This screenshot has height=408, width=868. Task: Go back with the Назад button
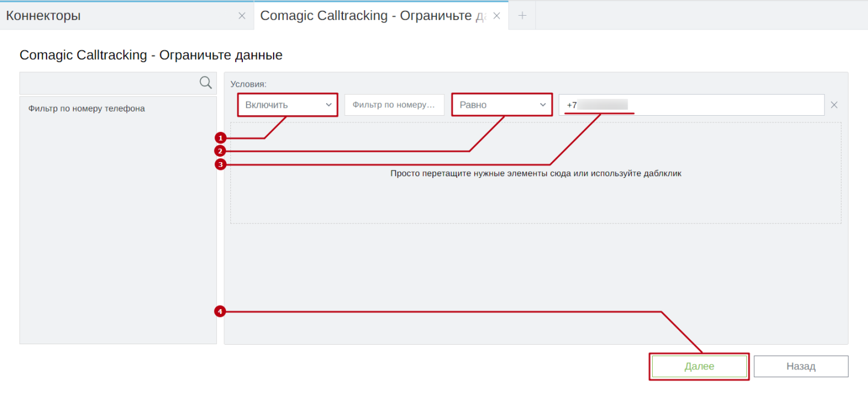click(800, 366)
